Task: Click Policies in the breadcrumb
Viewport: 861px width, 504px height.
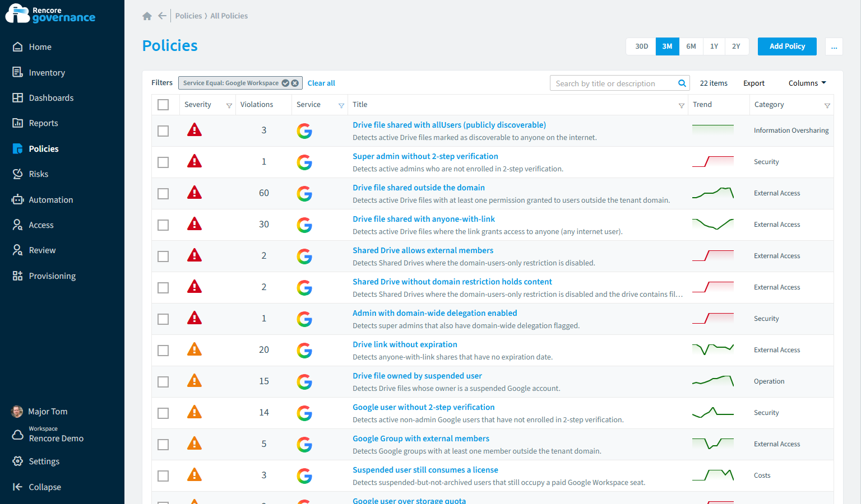Action: click(x=188, y=16)
